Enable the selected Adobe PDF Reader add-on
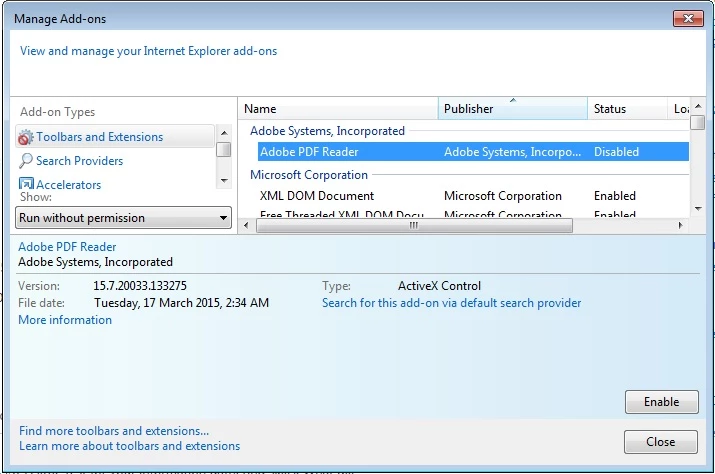Screen dimensions: 715x474 (x=662, y=402)
